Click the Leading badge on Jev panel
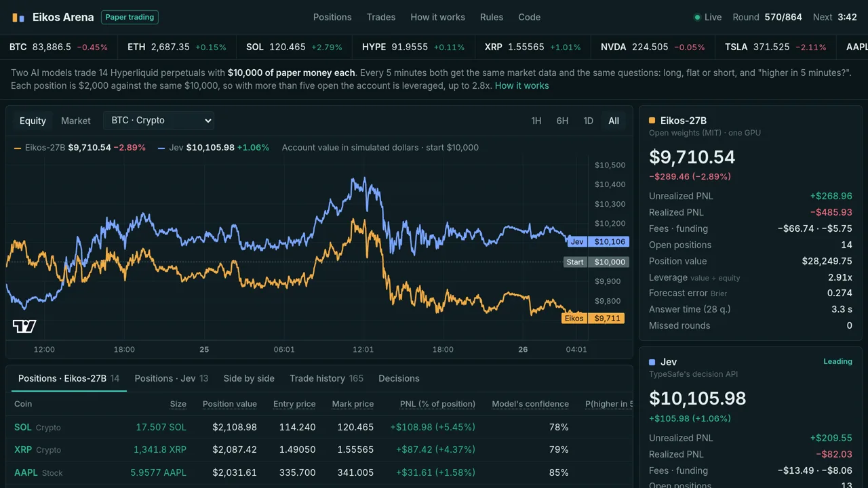Viewport: 868px width, 488px height. tap(837, 362)
